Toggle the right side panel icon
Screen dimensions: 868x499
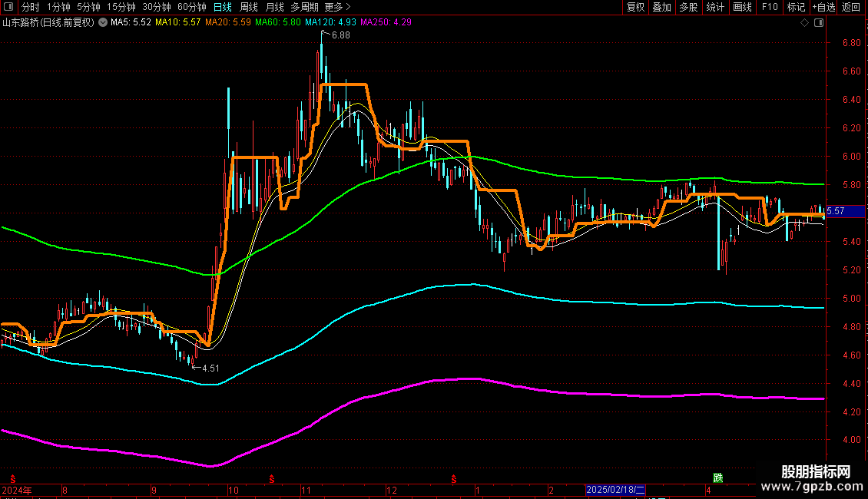(x=819, y=23)
